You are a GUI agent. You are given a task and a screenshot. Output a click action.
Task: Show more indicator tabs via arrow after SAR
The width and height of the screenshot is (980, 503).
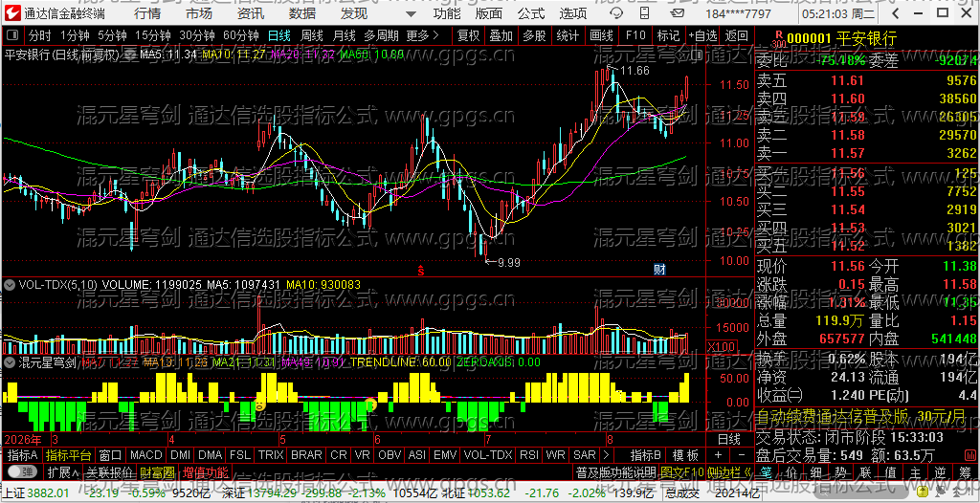605,455
